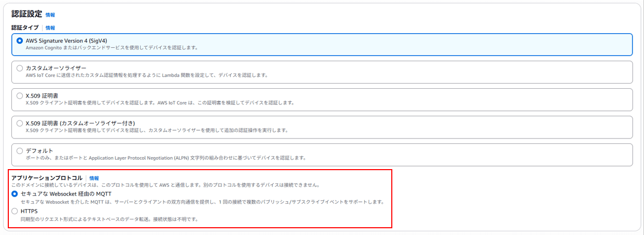Select the デフォルト authentication radio button

click(20, 151)
